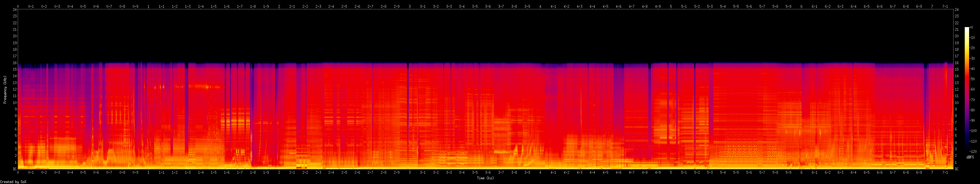Select the 5 ks mark on bottom time axis
980x184 pixels.
[x=671, y=172]
